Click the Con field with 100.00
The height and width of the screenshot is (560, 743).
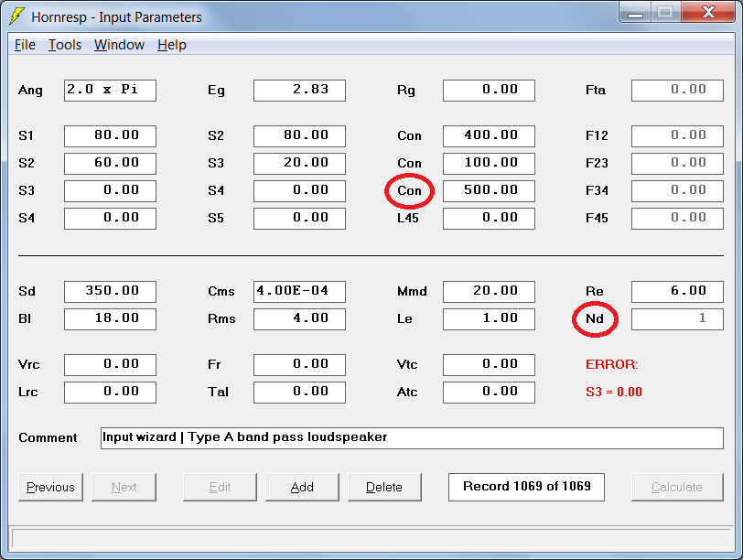pos(489,164)
